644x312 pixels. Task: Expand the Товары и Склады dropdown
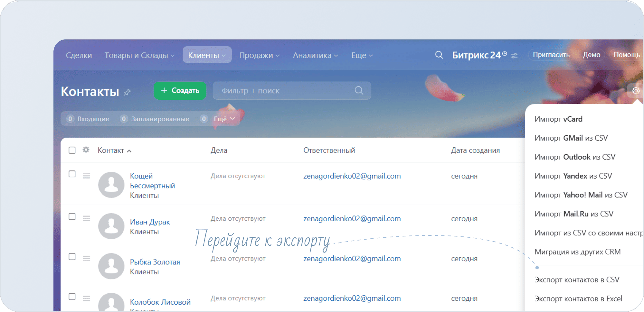pos(139,55)
